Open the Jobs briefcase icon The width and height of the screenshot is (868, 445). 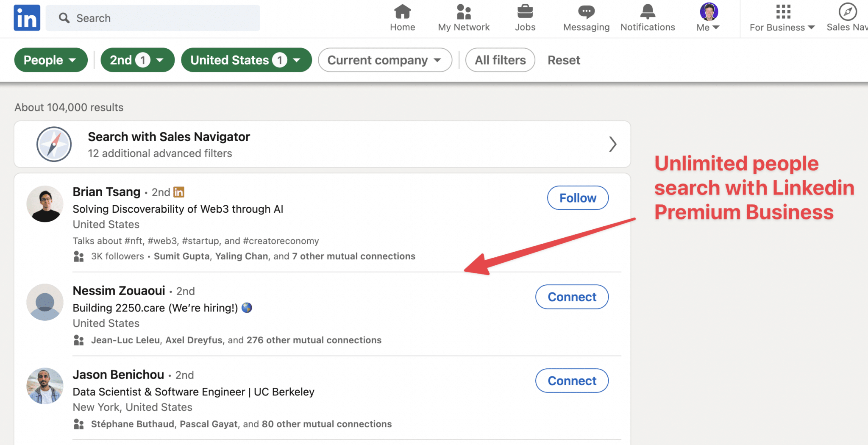tap(525, 12)
